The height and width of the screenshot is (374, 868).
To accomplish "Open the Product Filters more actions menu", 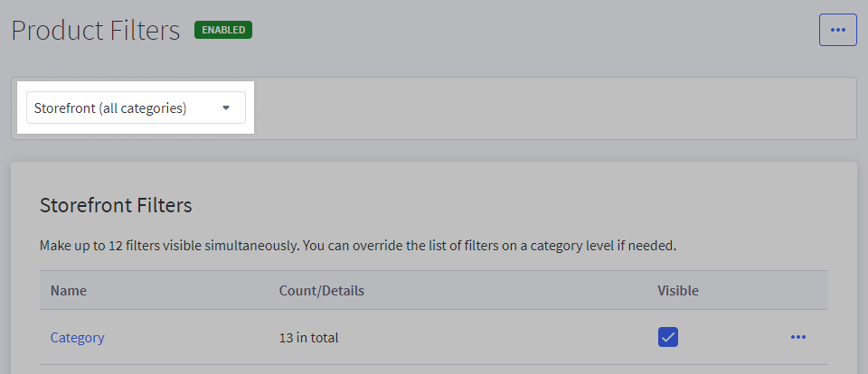I will click(x=837, y=30).
